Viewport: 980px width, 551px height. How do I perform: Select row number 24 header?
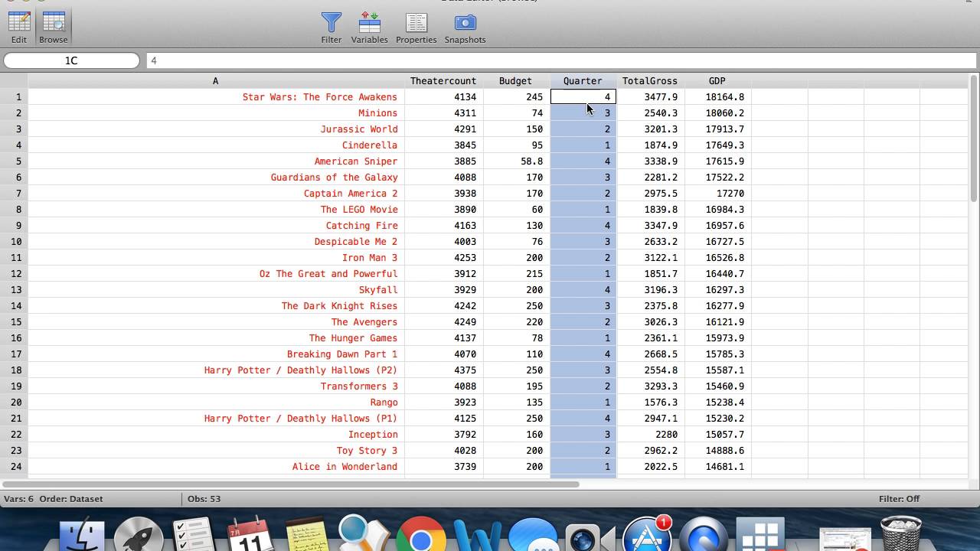coord(14,466)
